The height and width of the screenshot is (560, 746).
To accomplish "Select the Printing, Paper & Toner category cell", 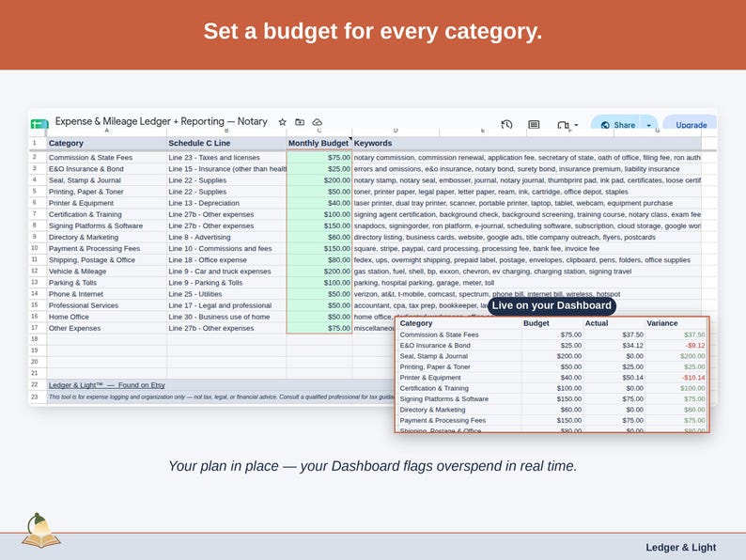I will [x=107, y=192].
